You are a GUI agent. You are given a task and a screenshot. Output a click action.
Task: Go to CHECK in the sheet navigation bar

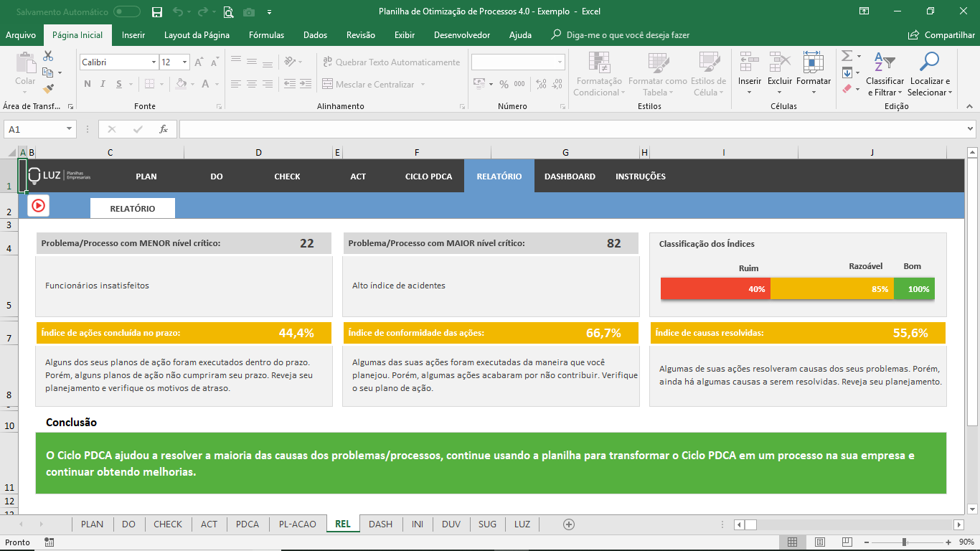[x=287, y=176]
